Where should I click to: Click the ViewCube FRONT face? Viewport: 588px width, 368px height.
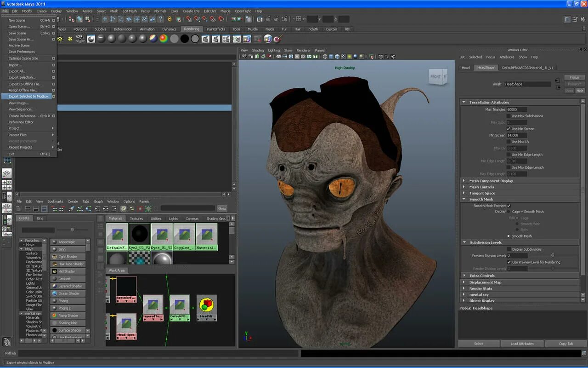click(x=435, y=77)
